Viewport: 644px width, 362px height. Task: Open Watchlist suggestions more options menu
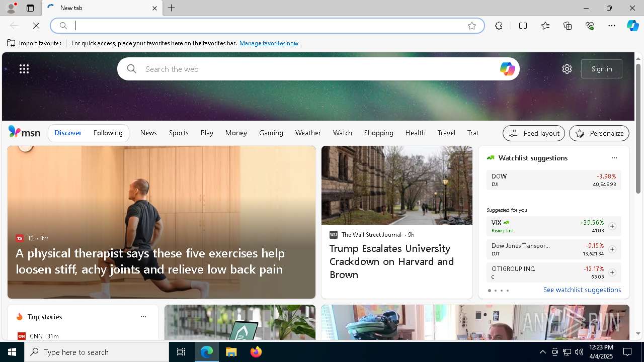614,158
